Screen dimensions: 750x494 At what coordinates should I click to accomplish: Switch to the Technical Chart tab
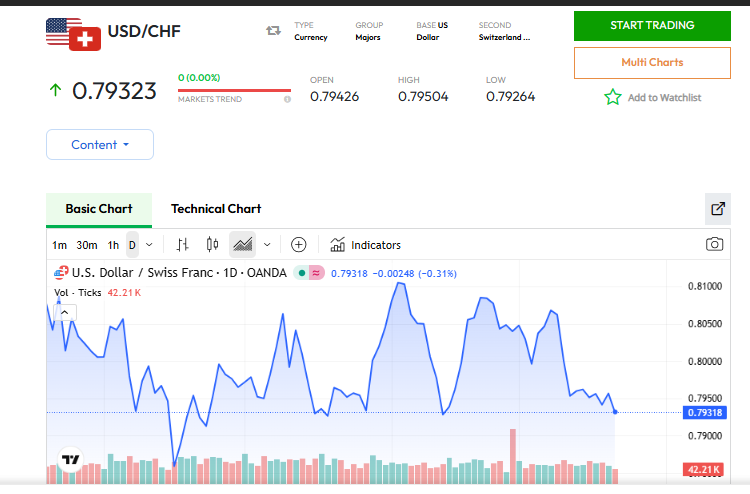click(216, 209)
